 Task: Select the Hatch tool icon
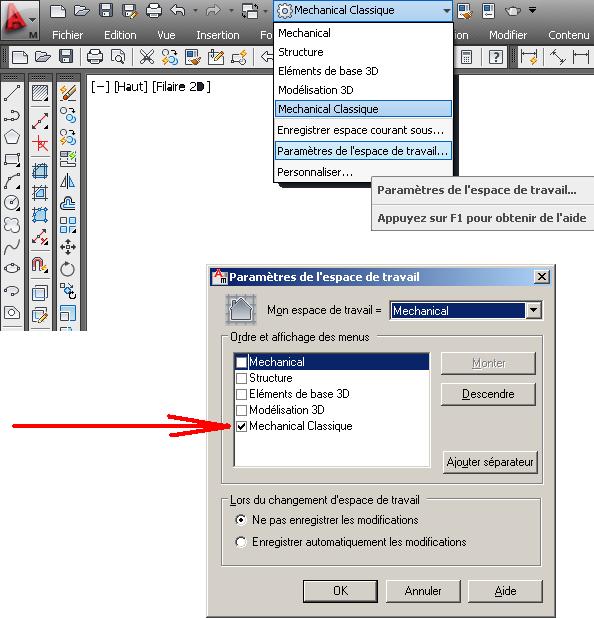(x=40, y=93)
